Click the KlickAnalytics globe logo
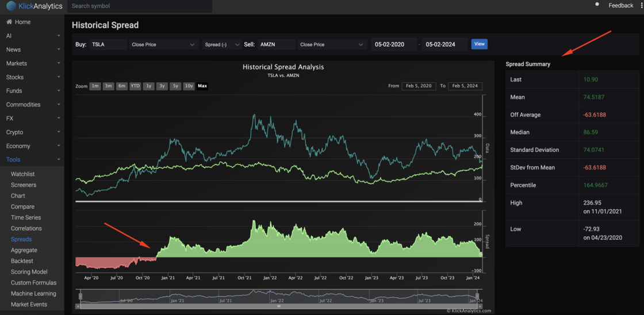Image resolution: width=644 pixels, height=315 pixels. pos(11,6)
